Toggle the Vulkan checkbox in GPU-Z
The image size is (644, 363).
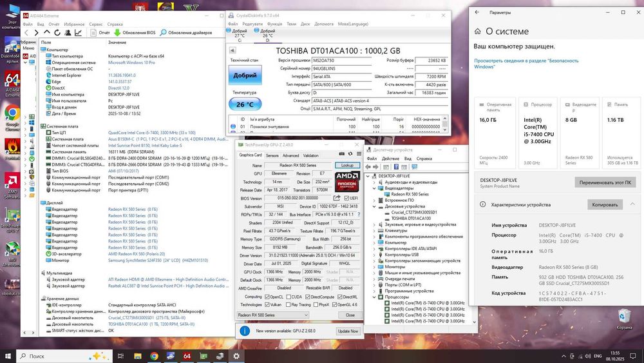pos(267,304)
